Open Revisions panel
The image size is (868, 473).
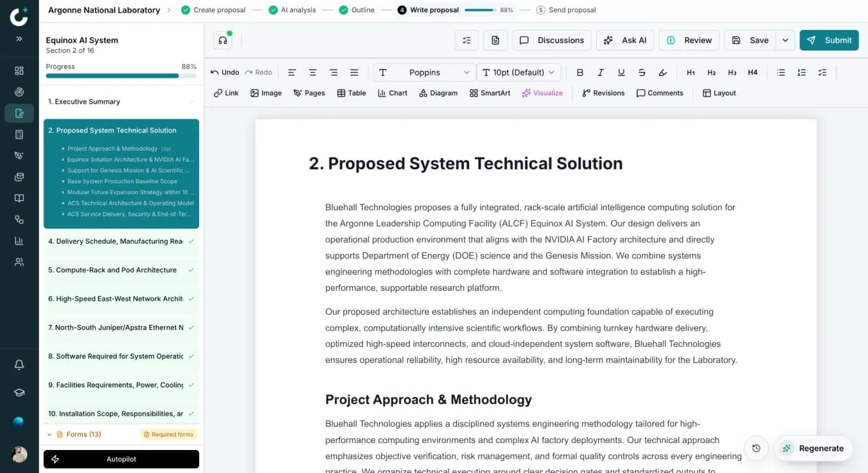pos(603,93)
